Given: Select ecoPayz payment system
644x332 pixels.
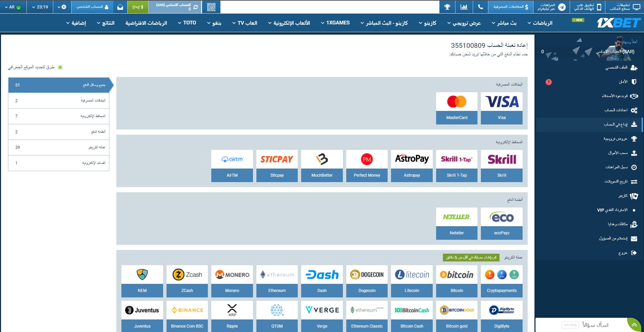Looking at the screenshot, I should pyautogui.click(x=502, y=223).
